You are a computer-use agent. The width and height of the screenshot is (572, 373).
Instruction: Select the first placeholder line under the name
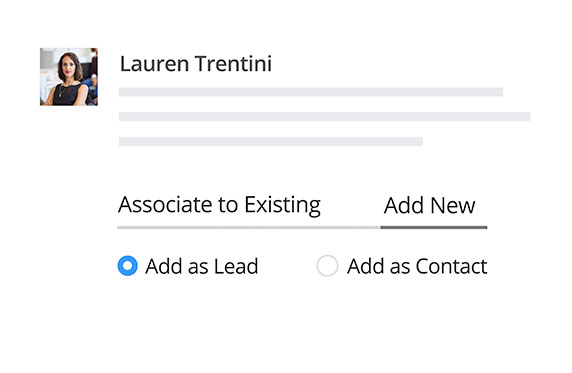point(311,92)
